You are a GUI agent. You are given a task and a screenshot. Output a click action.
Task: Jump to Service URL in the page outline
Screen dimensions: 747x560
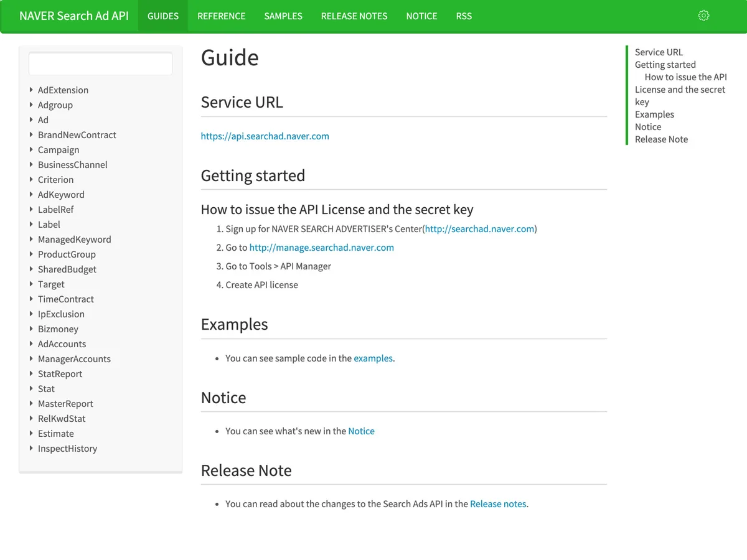click(659, 52)
